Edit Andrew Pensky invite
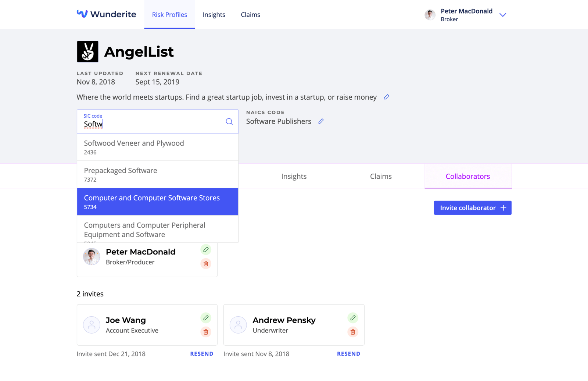This screenshot has height=381, width=588. pyautogui.click(x=353, y=318)
